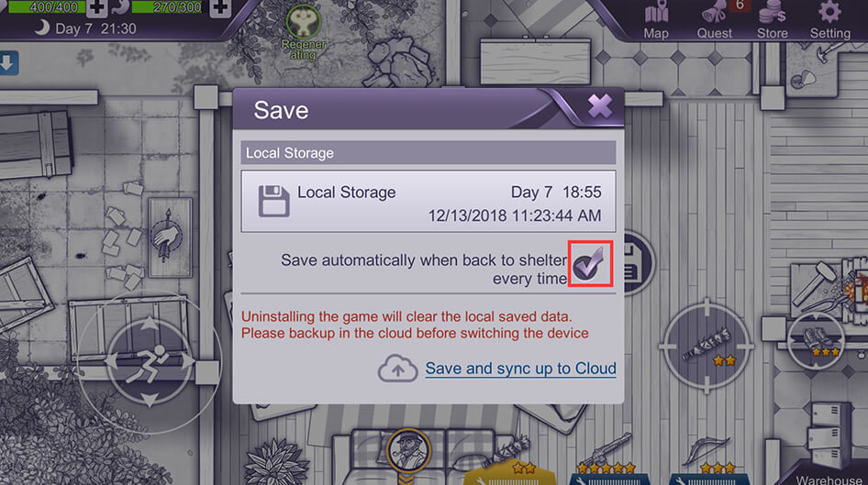Screen dimensions: 868x485
Task: Open the Quest log
Action: pyautogui.click(x=714, y=20)
